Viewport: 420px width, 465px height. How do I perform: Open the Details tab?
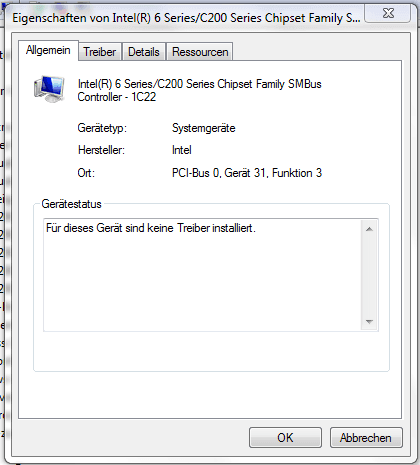coord(144,52)
